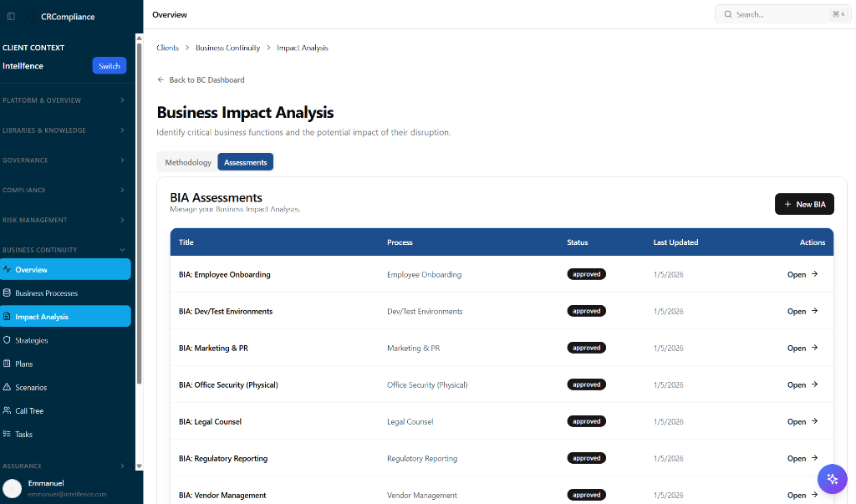The image size is (856, 504).
Task: Click the Tasks checklist icon
Action: [x=8, y=434]
